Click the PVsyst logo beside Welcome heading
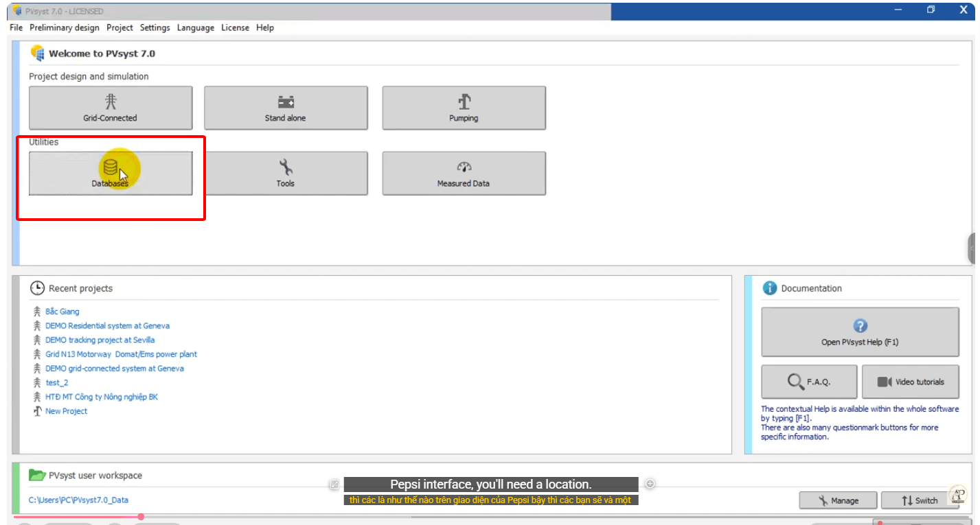Image resolution: width=980 pixels, height=525 pixels. coord(38,53)
